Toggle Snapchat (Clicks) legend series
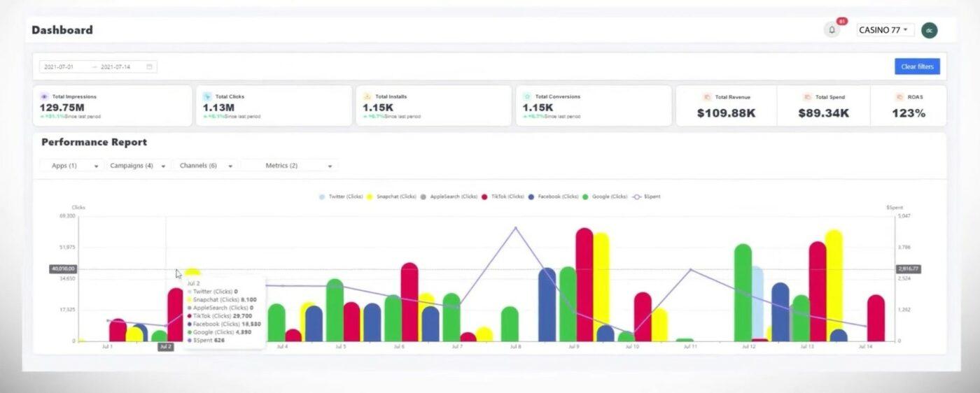Screen dimensions: 980x393 coord(391,196)
